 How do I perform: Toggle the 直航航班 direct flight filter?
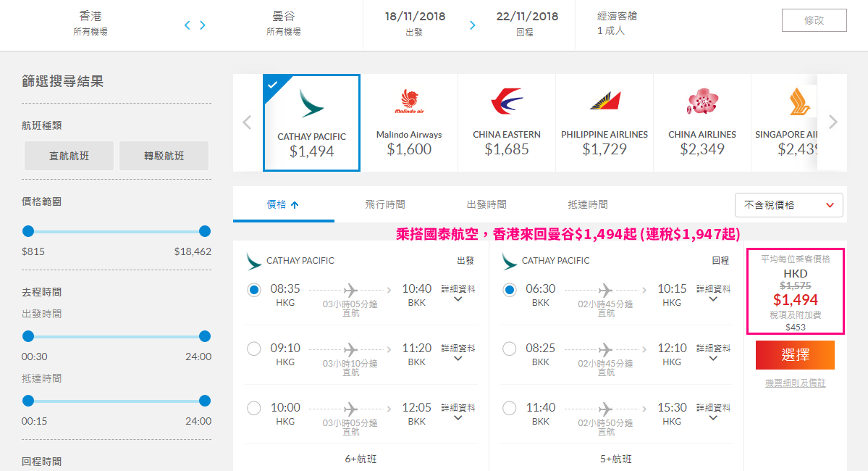pos(69,156)
